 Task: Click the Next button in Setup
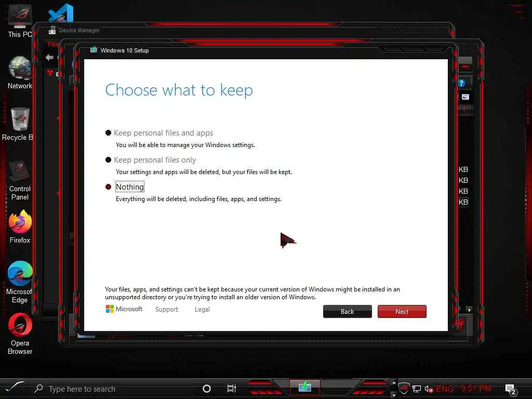coord(402,312)
